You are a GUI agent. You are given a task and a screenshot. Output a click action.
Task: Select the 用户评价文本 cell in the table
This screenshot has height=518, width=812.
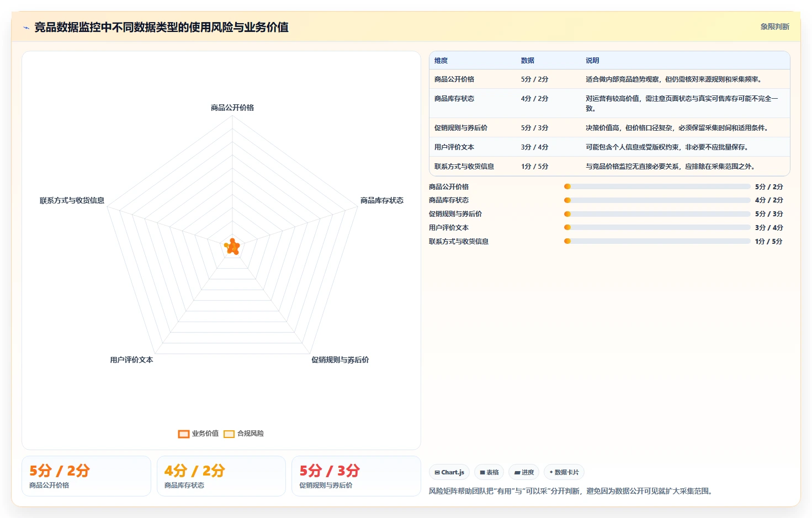point(454,147)
